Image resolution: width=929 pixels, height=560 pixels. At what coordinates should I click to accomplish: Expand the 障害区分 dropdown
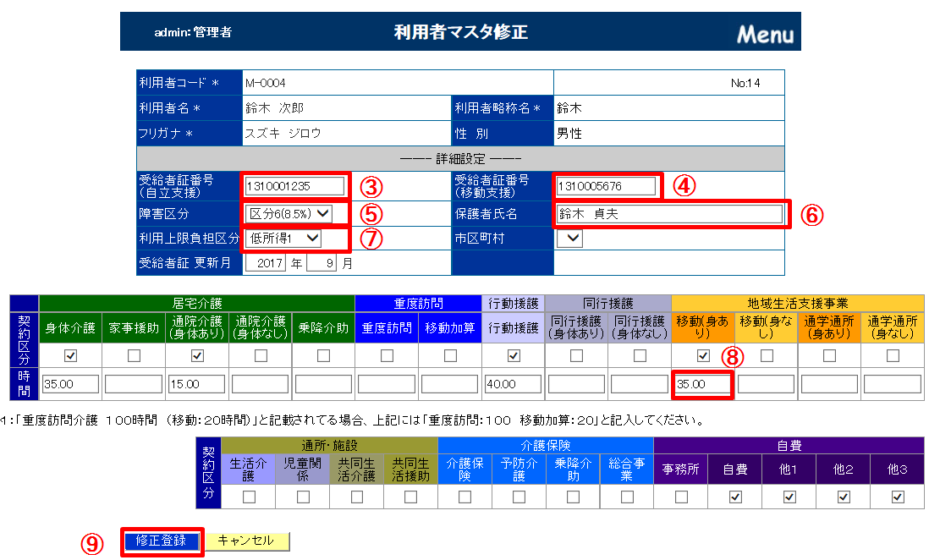(289, 213)
